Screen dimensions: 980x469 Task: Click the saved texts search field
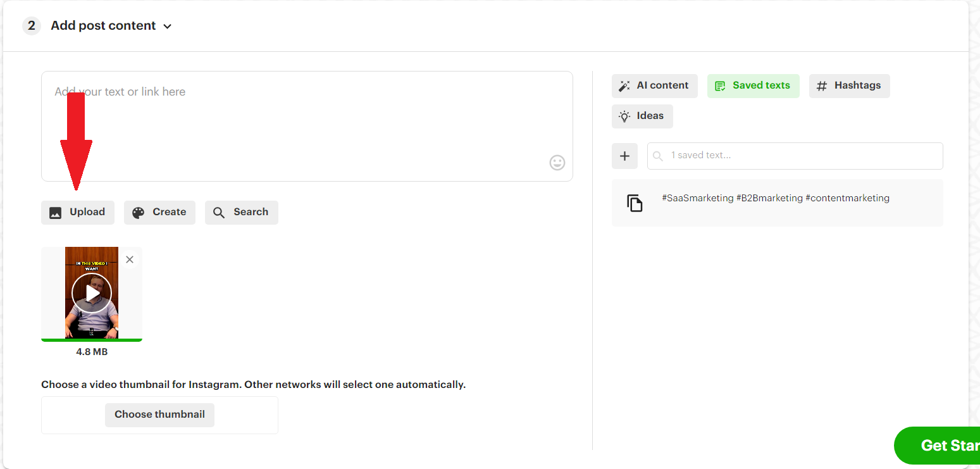[x=794, y=156]
